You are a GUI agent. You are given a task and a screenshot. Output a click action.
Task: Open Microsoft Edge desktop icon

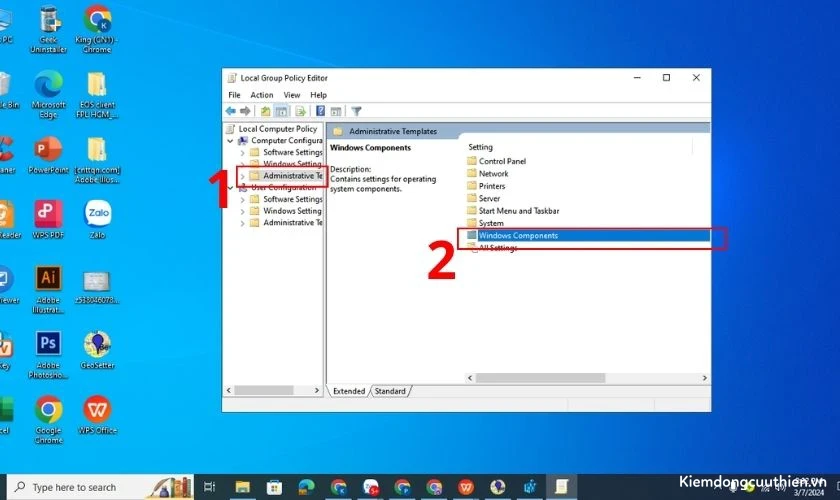pyautogui.click(x=48, y=95)
